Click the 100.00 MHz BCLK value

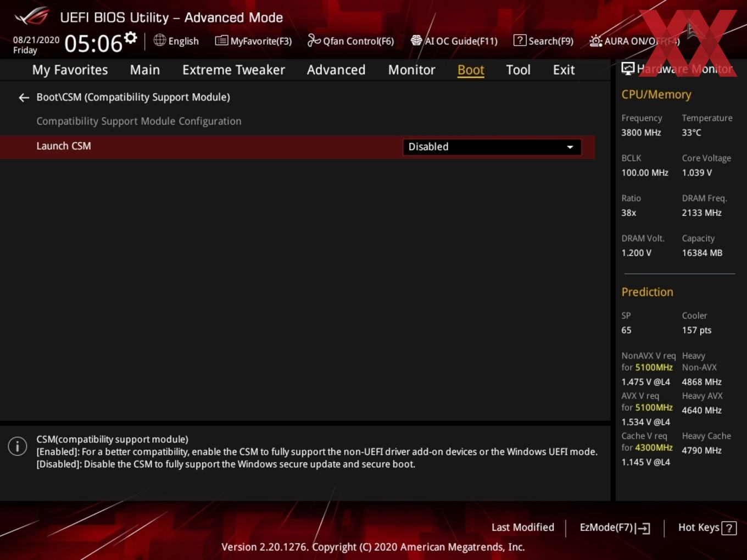coord(645,172)
